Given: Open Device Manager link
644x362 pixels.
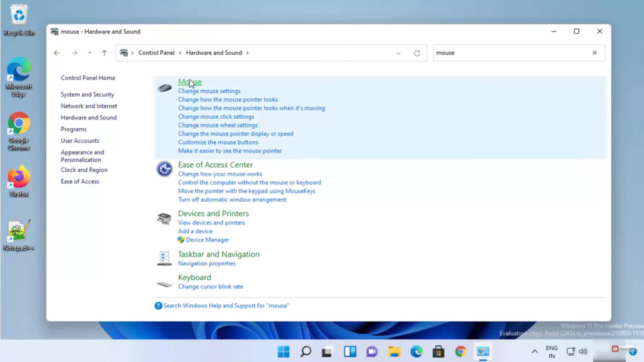Looking at the screenshot, I should coord(207,239).
